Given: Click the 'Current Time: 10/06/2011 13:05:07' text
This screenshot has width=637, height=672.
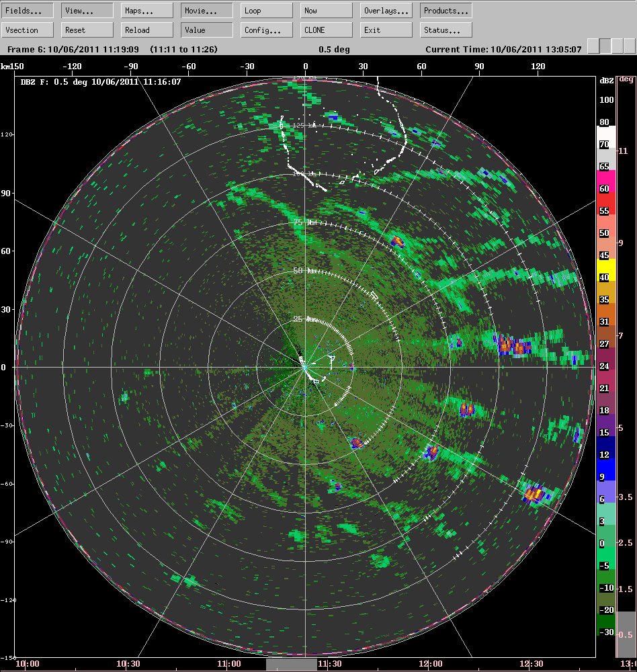Looking at the screenshot, I should click(503, 49).
